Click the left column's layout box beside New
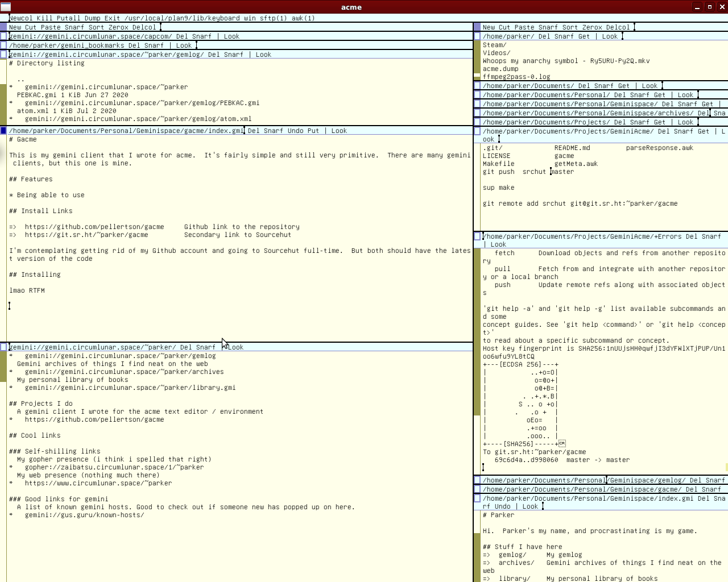The height and width of the screenshot is (582, 728). click(x=3, y=27)
